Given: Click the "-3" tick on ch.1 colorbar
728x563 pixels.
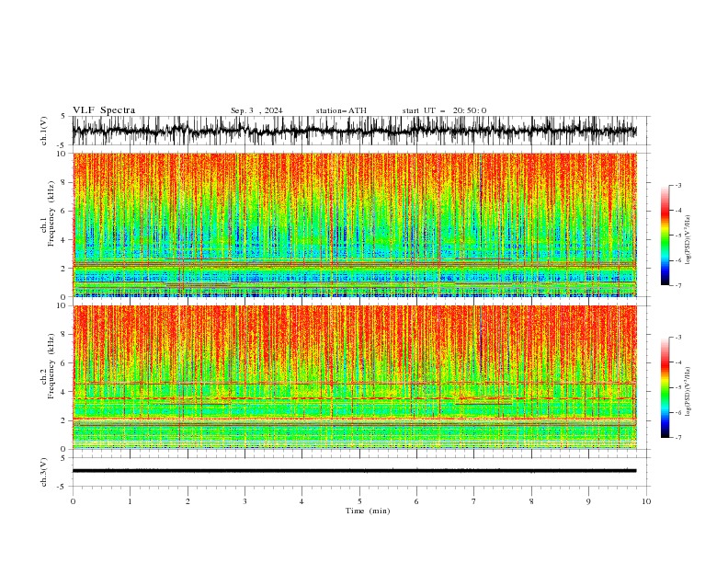Looking at the screenshot, I should click(677, 185).
